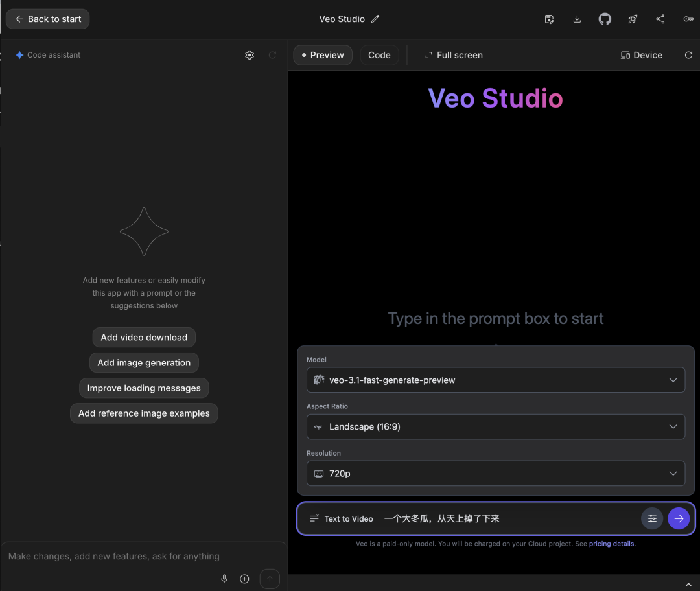Open the Model dropdown showing veo-3.1-fast-generate-preview
Screen dimensions: 700x591
(x=496, y=380)
